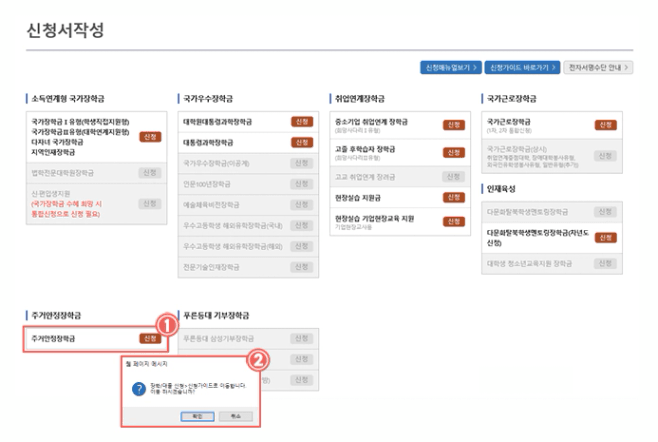Apply for 다문화탈북학생멘토링장학금(차년도 신청)
This screenshot has width=658, height=442.
pos(606,238)
